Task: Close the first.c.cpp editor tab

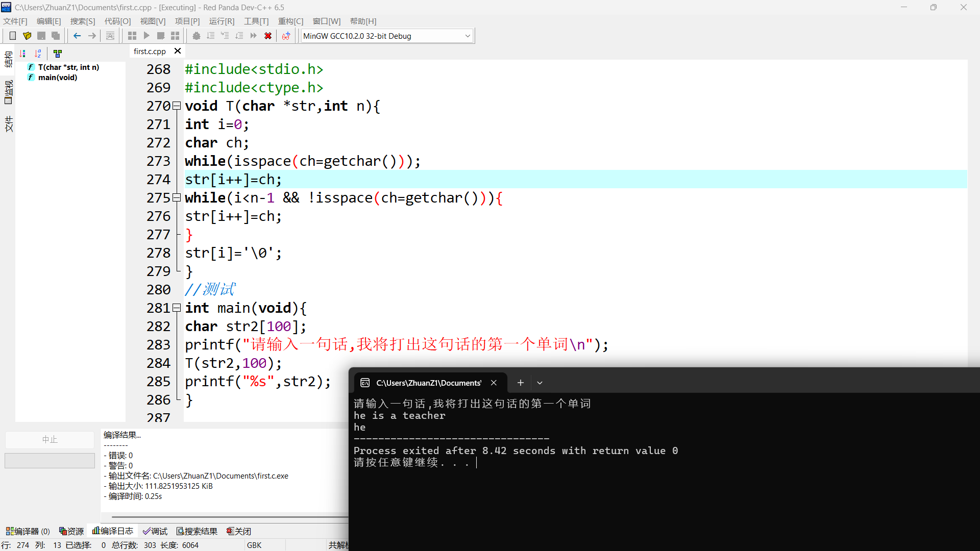Action: tap(178, 51)
